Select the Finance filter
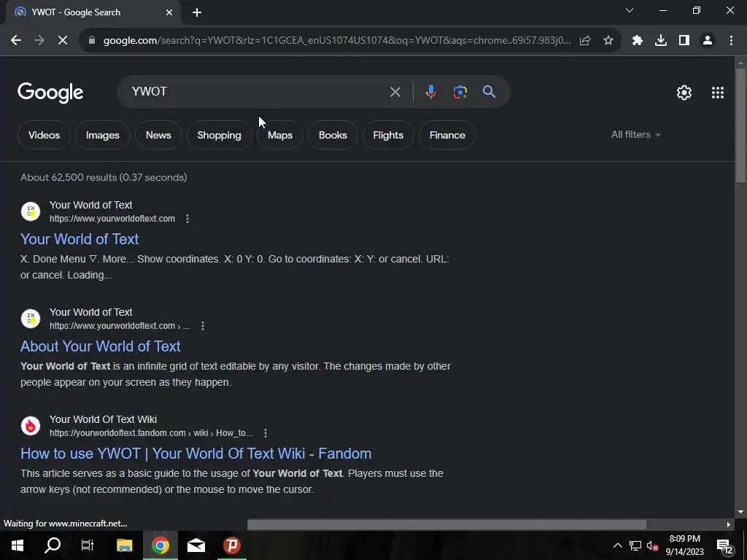The height and width of the screenshot is (560, 747). pyautogui.click(x=447, y=135)
